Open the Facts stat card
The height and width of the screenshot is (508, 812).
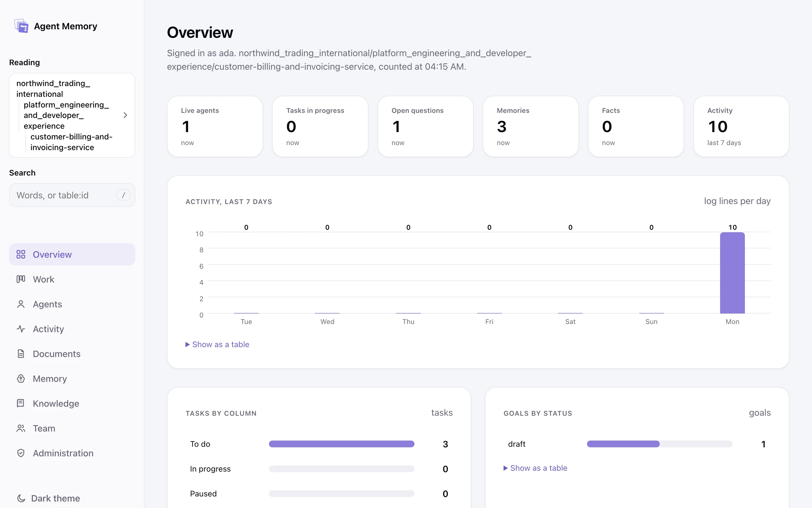(x=636, y=126)
